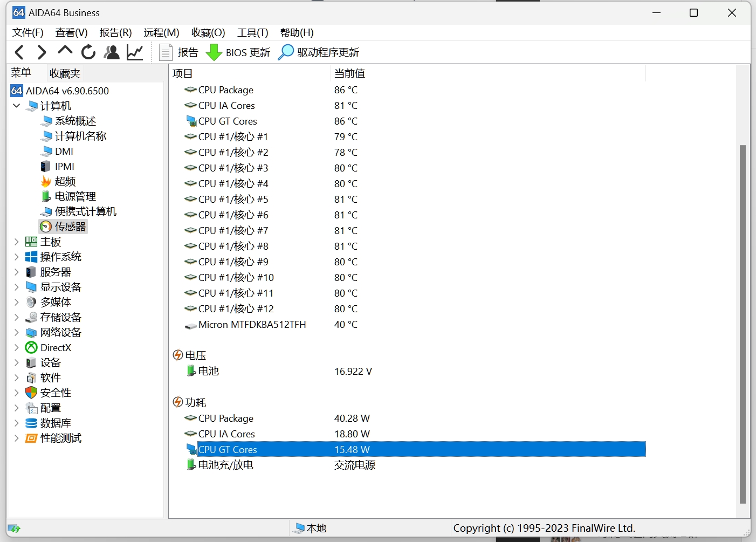Click the back navigation arrow
The image size is (756, 542).
click(x=19, y=52)
